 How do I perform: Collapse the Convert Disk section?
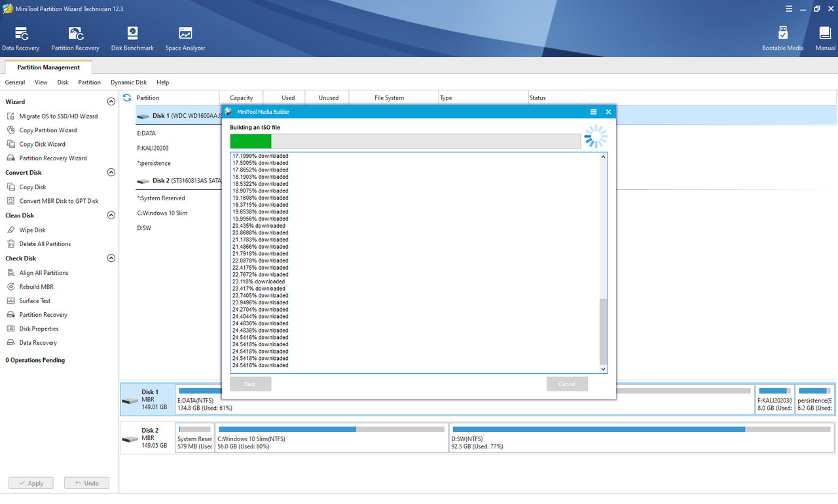[111, 172]
